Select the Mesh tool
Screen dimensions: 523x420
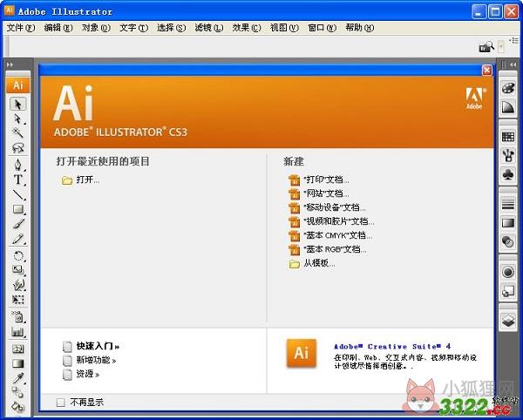tap(18, 349)
